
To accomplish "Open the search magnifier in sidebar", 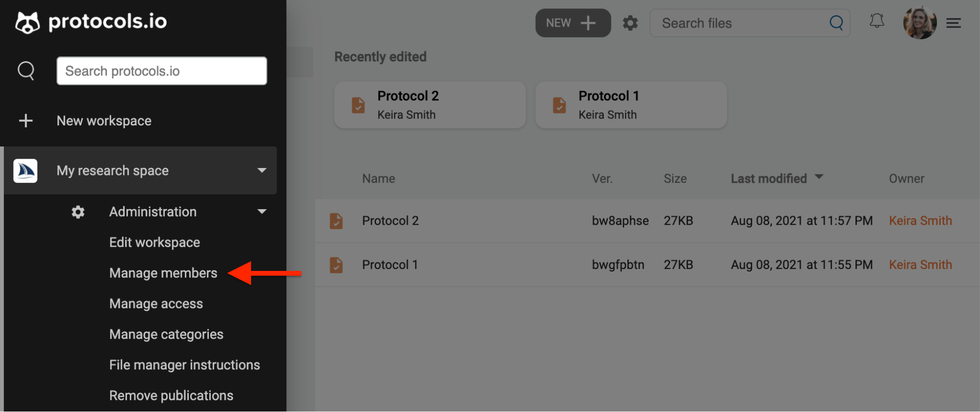I will 26,71.
